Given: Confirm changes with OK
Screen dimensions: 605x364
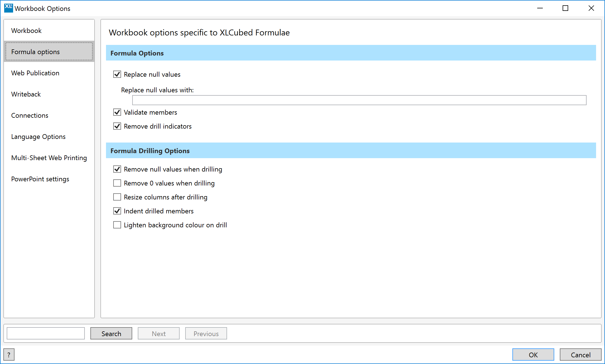Looking at the screenshot, I should point(533,355).
